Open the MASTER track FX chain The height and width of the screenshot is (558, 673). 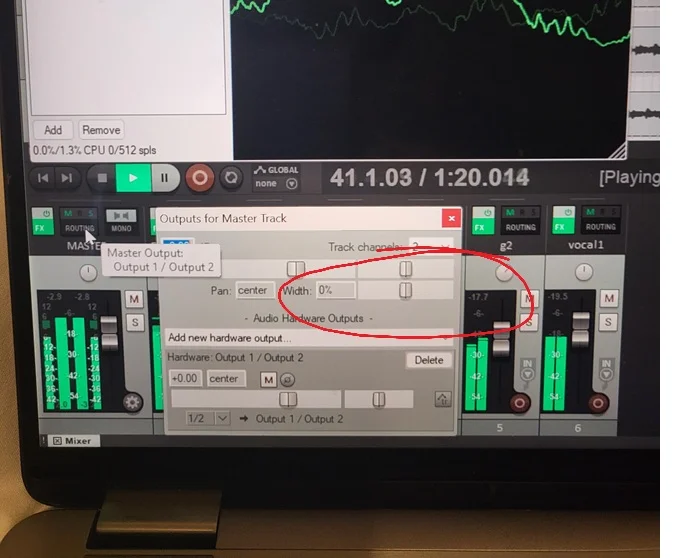pos(40,228)
